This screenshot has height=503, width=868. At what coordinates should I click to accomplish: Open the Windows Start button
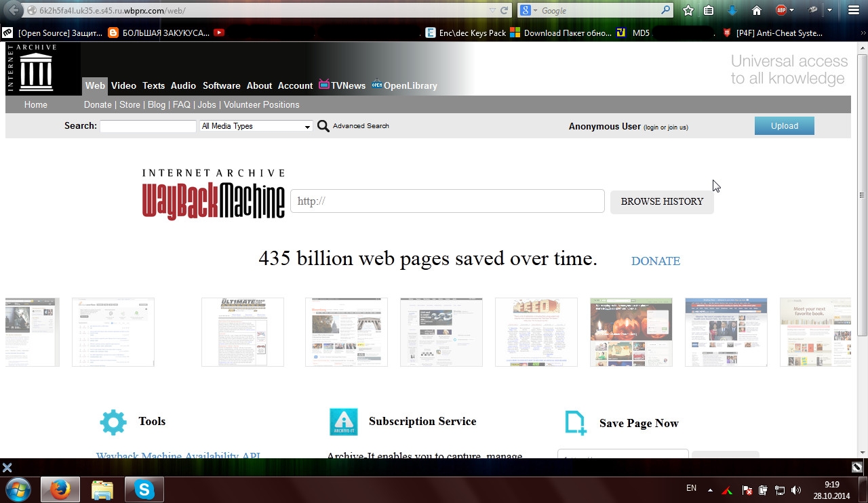point(18,489)
